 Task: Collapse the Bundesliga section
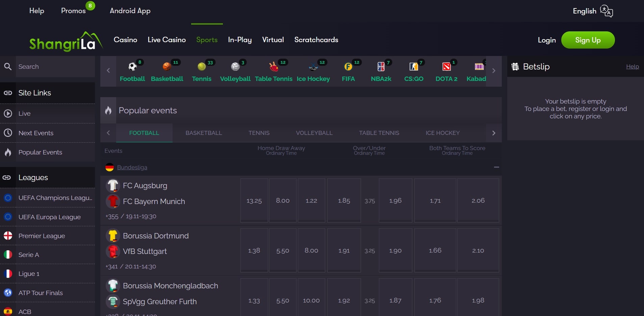pyautogui.click(x=496, y=167)
